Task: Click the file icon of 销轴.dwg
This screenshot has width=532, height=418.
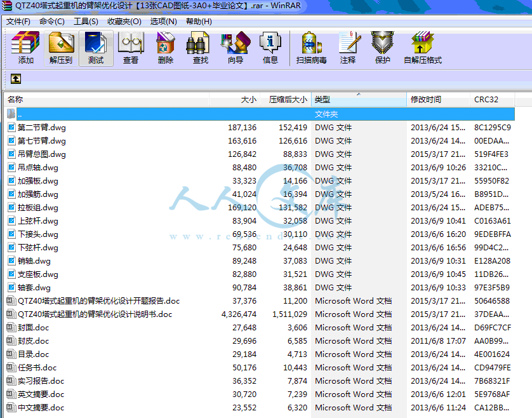Action: 11,261
